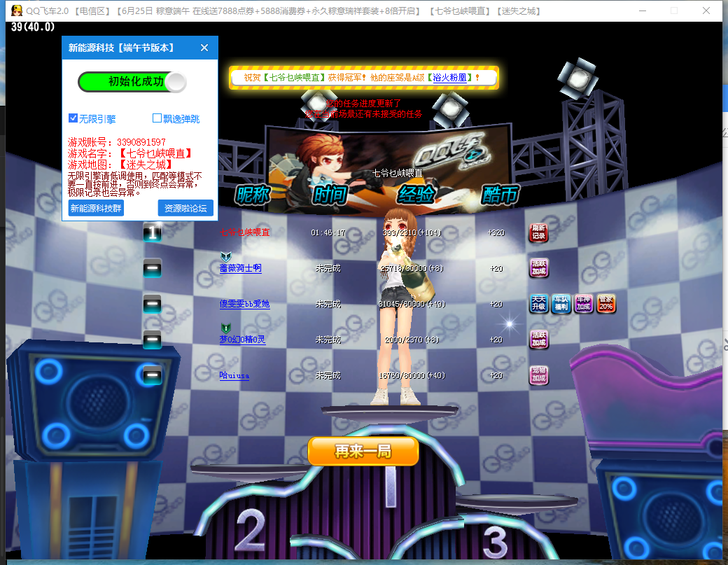The width and height of the screenshot is (728, 565).
Task: Click the rank 1 placement icon
Action: pos(153,232)
